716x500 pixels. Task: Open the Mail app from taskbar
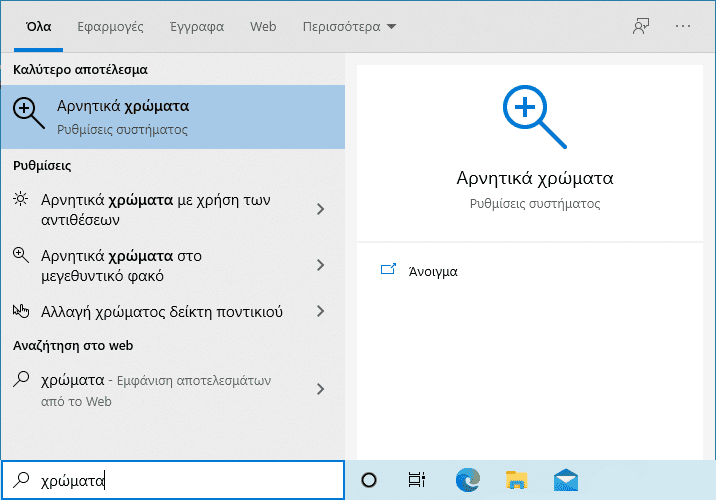click(566, 480)
